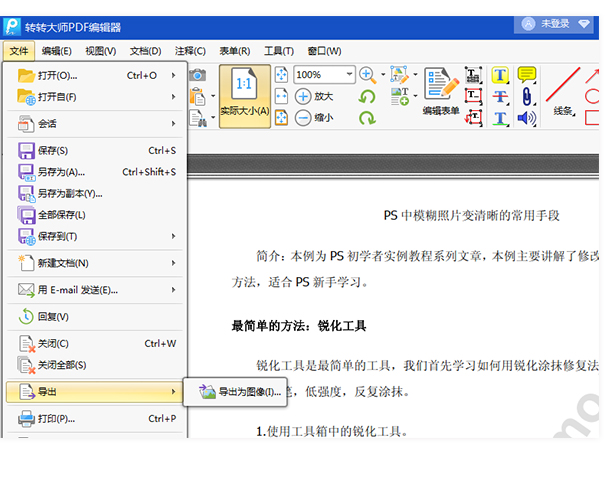Image resolution: width=605 pixels, height=480 pixels.
Task: Select the red arrow drawing tool
Action: 592,75
